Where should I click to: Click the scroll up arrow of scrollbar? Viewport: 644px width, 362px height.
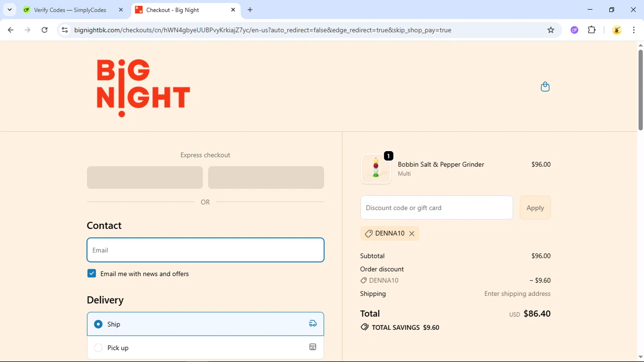pos(641,45)
